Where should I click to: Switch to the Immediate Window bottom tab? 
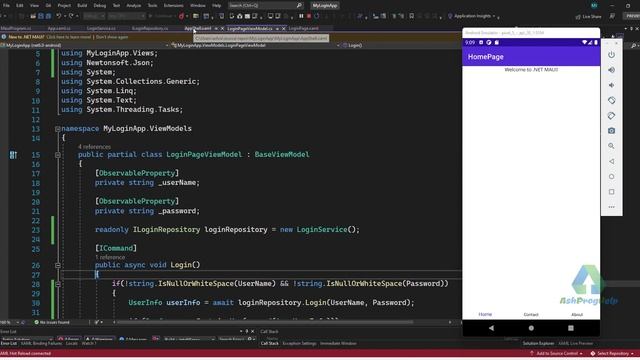click(338, 344)
